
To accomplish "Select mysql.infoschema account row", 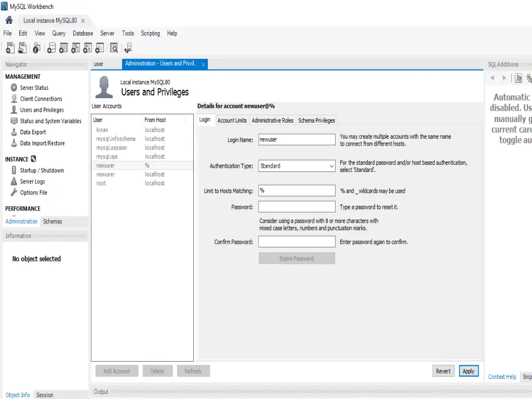I will pos(142,139).
